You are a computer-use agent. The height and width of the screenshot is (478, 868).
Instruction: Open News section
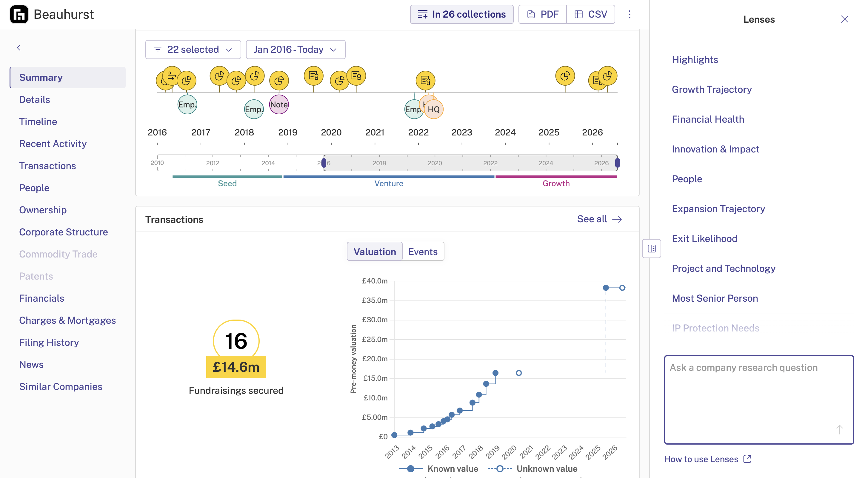pos(31,365)
